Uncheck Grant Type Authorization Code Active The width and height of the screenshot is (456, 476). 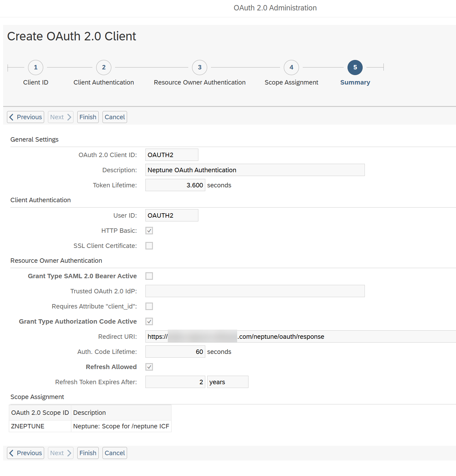[149, 321]
